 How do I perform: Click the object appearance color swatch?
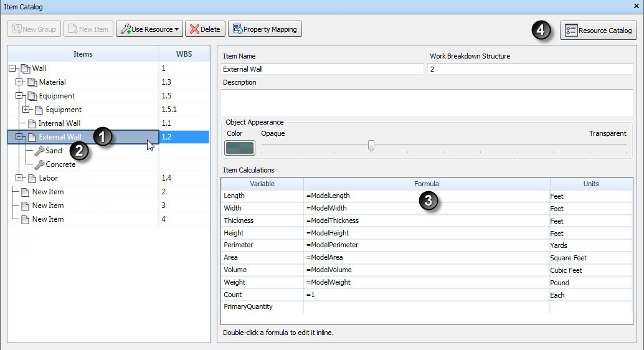[239, 148]
